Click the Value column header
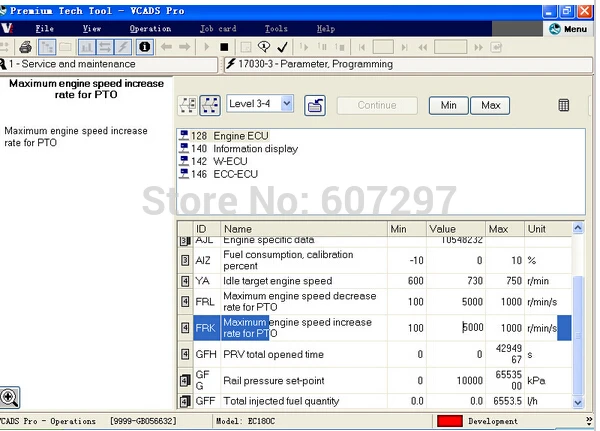Image resolution: width=600 pixels, height=431 pixels. pos(456,229)
